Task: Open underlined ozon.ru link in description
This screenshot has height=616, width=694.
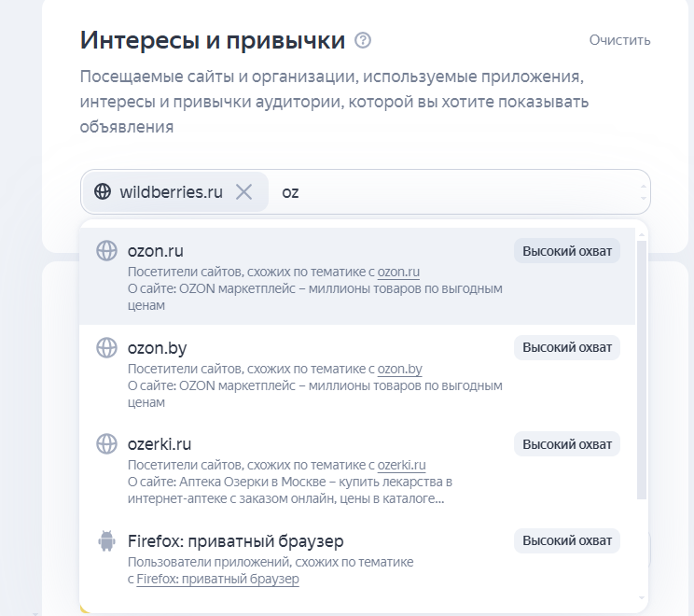Action: [x=398, y=272]
